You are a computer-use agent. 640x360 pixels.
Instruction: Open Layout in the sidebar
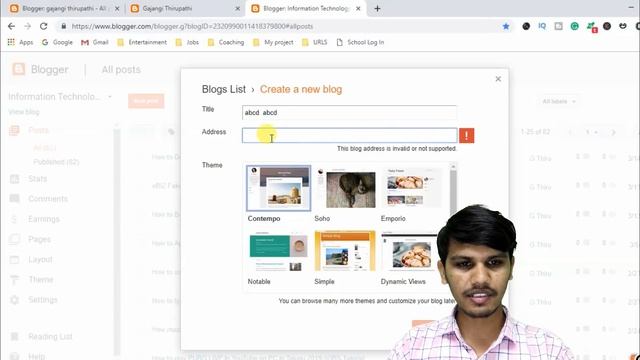point(40,260)
